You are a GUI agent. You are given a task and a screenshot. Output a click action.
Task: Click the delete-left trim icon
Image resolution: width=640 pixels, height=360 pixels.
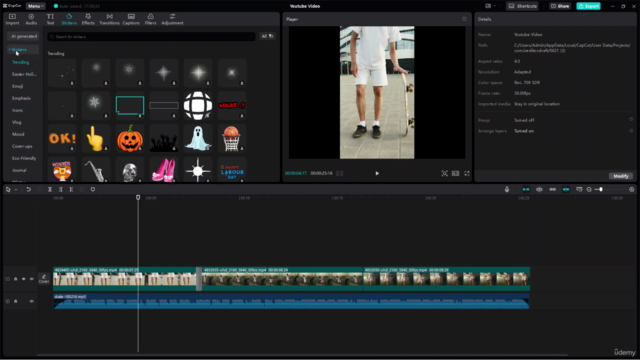[60, 189]
